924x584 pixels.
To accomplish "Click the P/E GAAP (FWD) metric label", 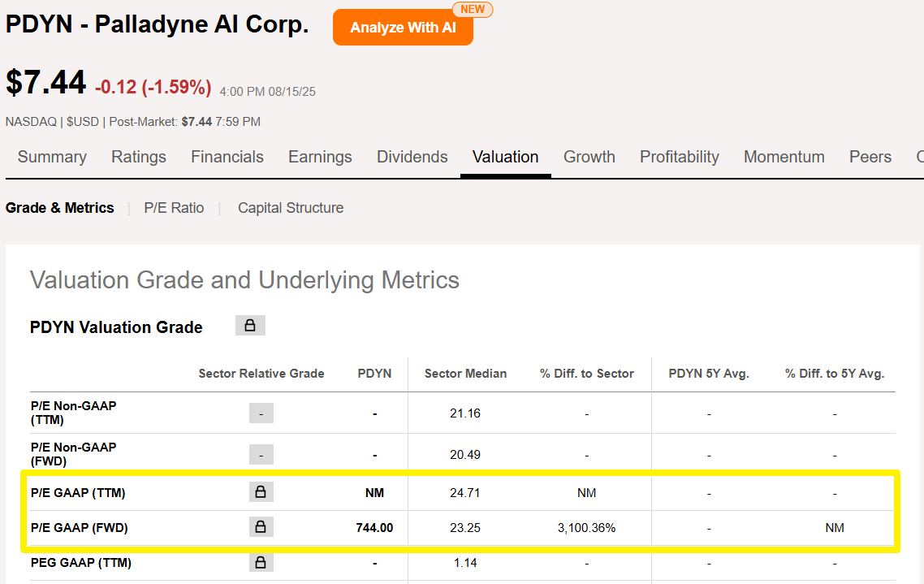I will (79, 527).
